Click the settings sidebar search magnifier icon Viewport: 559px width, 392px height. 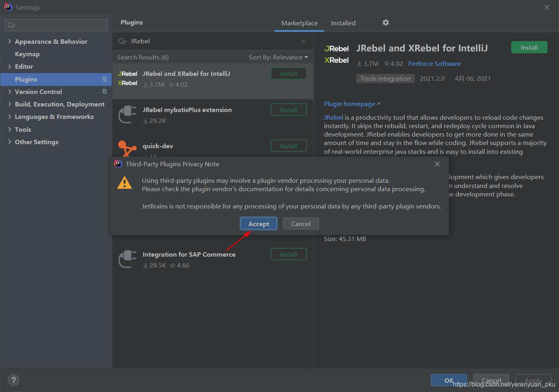point(11,25)
